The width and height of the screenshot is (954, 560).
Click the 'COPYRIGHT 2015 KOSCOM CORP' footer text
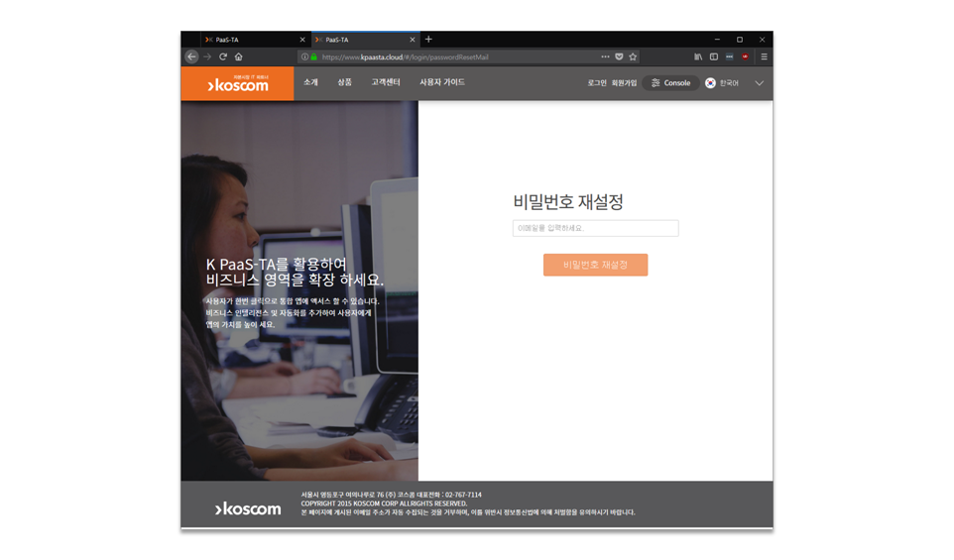(x=384, y=504)
